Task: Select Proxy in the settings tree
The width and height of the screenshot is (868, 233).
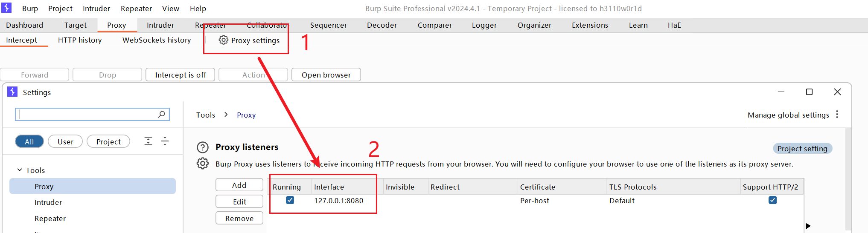Action: click(x=93, y=187)
